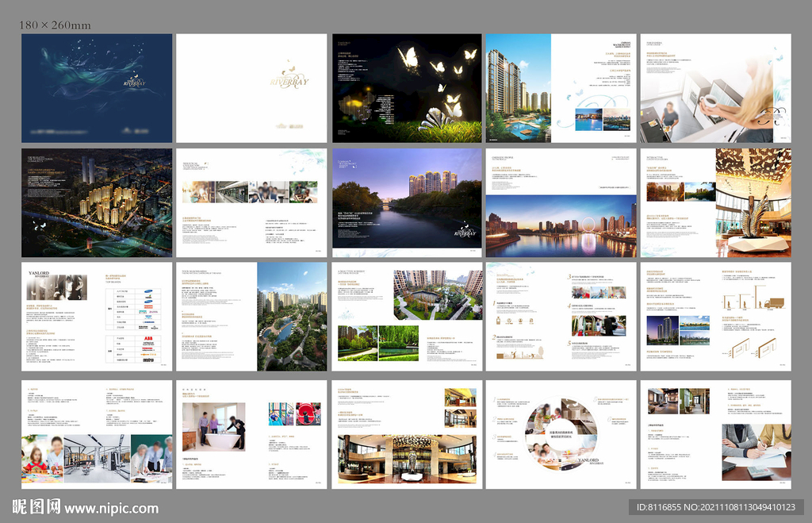The height and width of the screenshot is (523, 812).
Task: Open the Ferris wheel skyline spread
Action: coord(561,202)
